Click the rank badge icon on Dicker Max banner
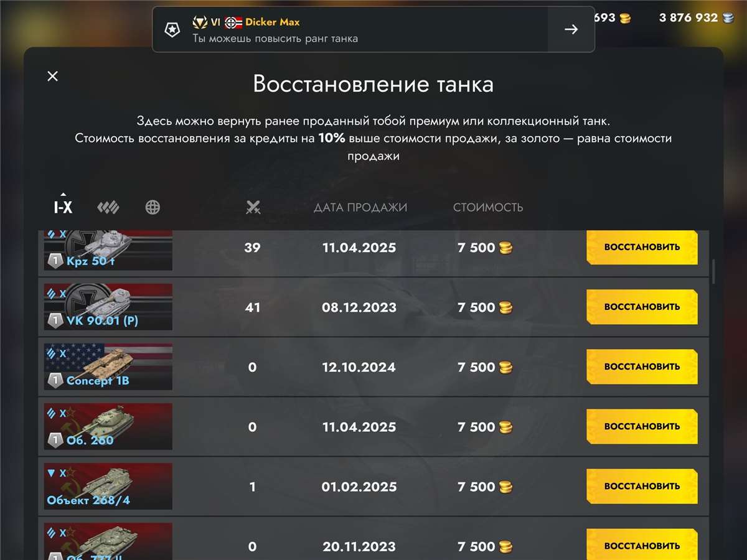Image resolution: width=747 pixels, height=560 pixels. click(172, 29)
